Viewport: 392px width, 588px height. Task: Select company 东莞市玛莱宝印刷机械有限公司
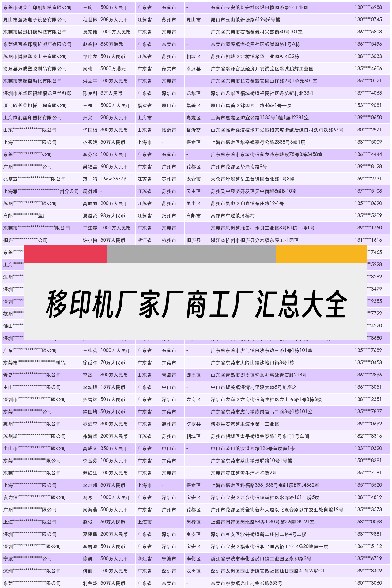pyautogui.click(x=37, y=7)
